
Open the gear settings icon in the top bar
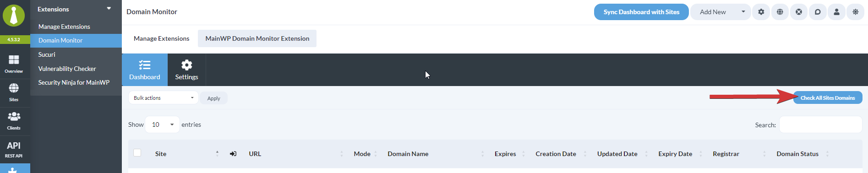tap(761, 12)
